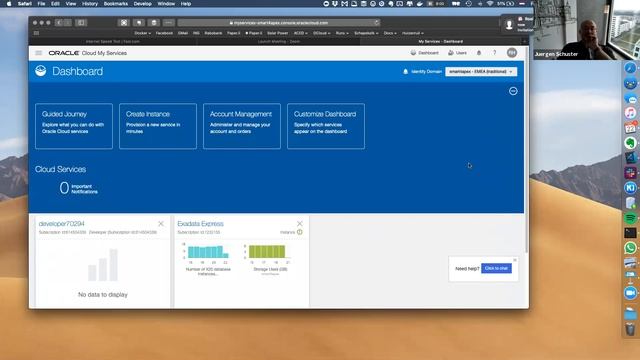Toggle the Safari sidebar button

click(81, 23)
